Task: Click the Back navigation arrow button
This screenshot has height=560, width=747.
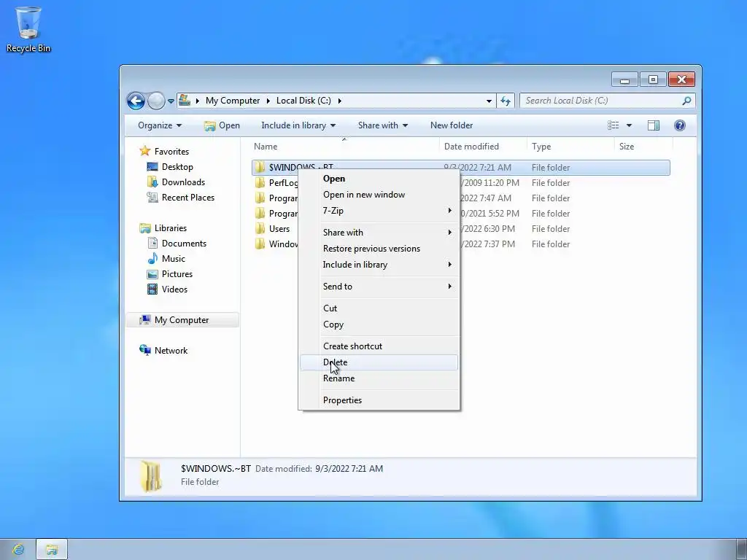Action: [136, 101]
